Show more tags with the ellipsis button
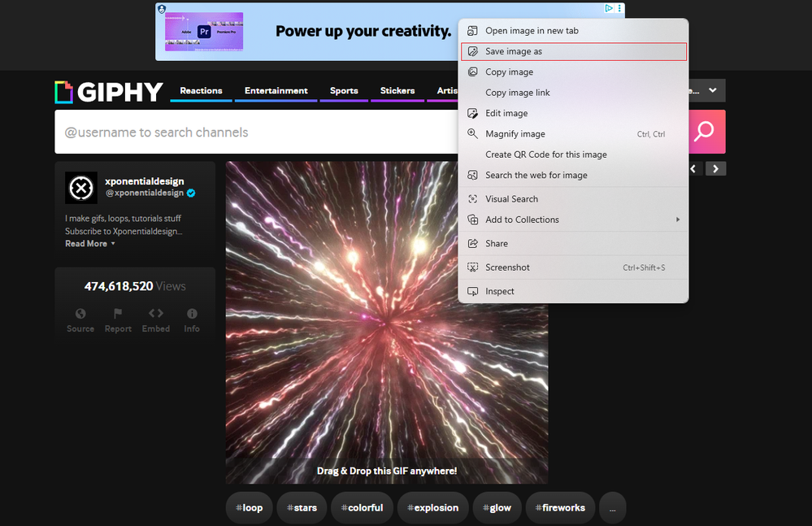812x526 pixels. pyautogui.click(x=613, y=508)
